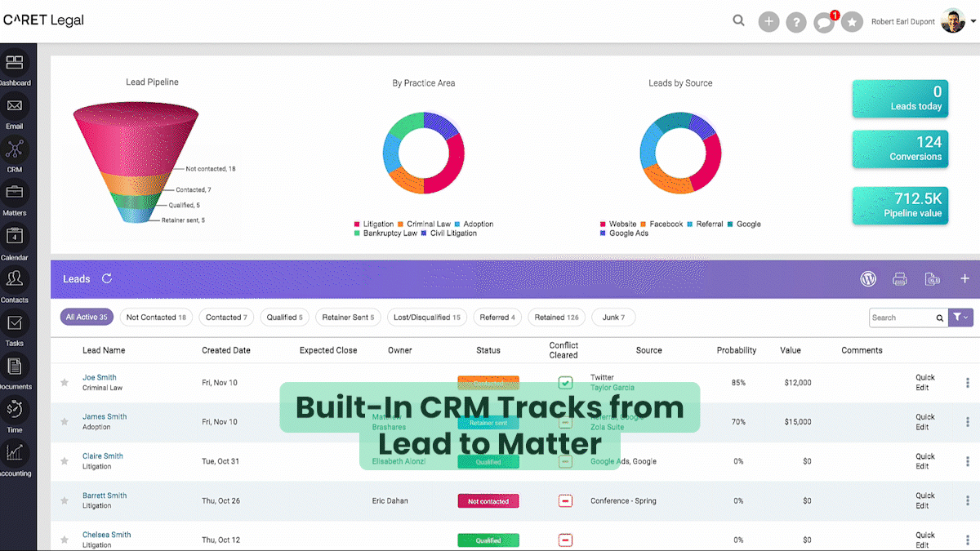Toggle conflict cleared for Joe Smith

pyautogui.click(x=565, y=382)
